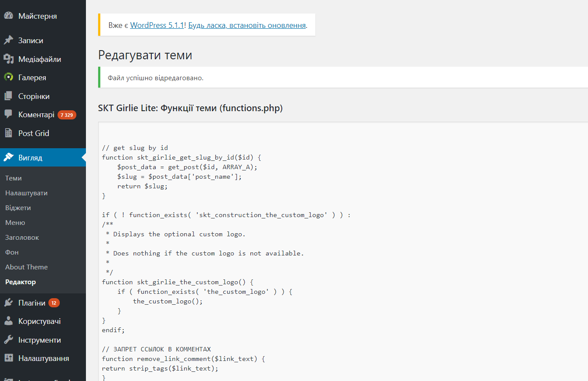The height and width of the screenshot is (381, 588).
Task: Click 'function remove_link_comment' code line
Action: [184, 359]
